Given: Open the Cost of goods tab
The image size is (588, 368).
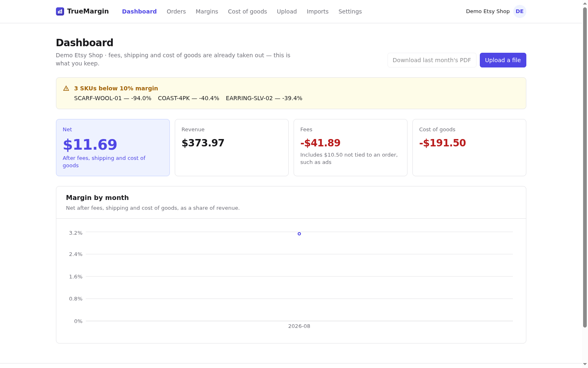Looking at the screenshot, I should 247,11.
